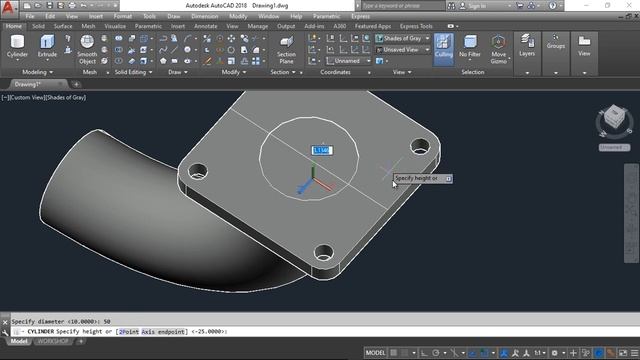Open the Groups panel button

click(x=556, y=42)
